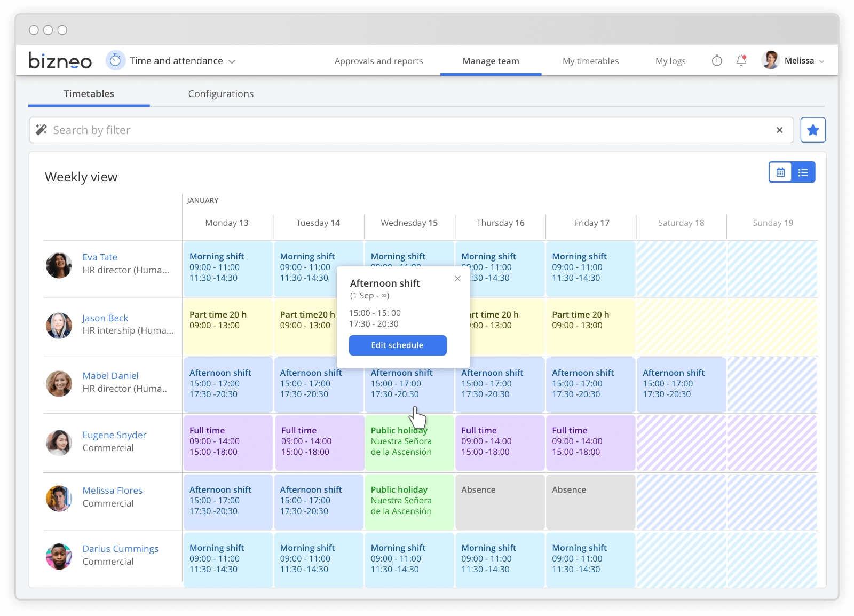The width and height of the screenshot is (854, 616).
Task: Click the Time and attendance clock icon
Action: pyautogui.click(x=115, y=61)
